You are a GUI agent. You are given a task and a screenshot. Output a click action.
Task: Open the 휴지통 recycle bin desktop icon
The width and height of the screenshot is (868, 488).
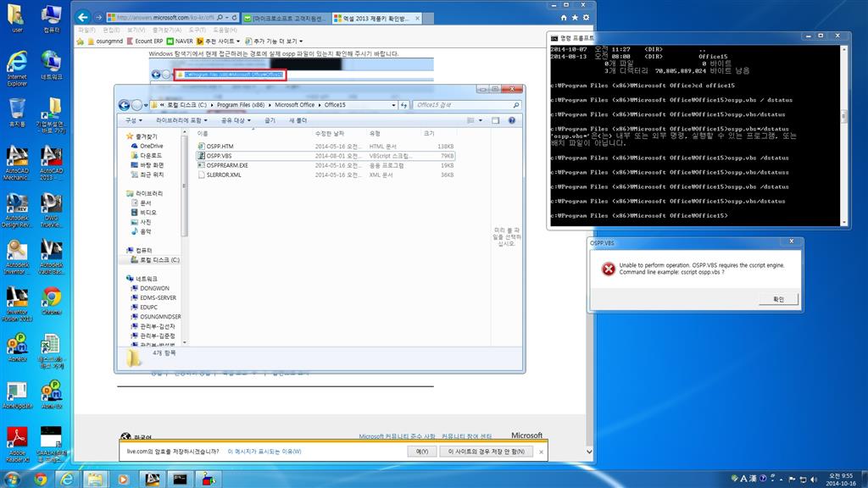17,113
